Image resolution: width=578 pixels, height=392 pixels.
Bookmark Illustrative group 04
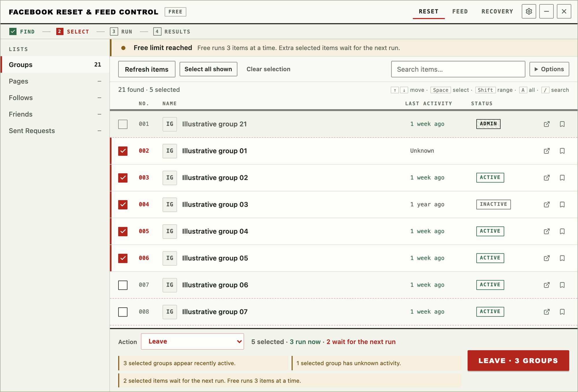(x=562, y=231)
